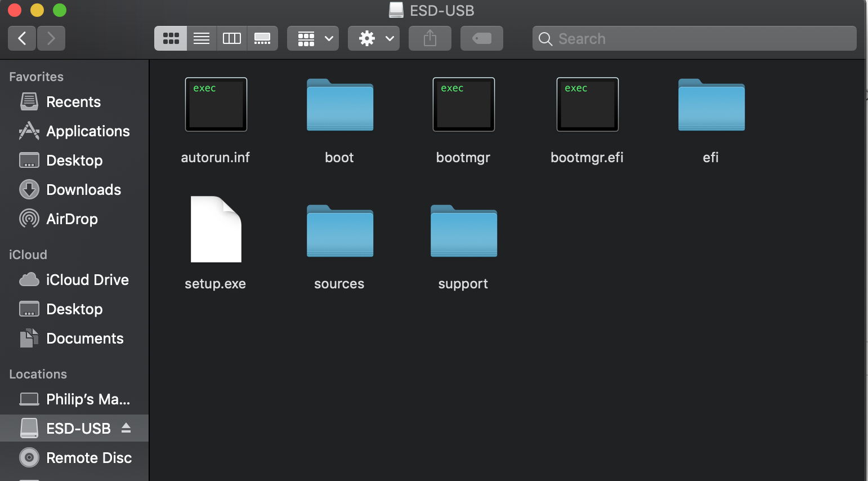The width and height of the screenshot is (868, 481).
Task: Click the setup.exe file name
Action: click(x=216, y=284)
